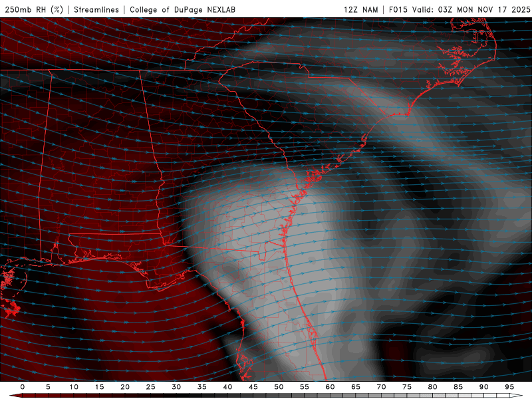This screenshot has width=532, height=399.
Task: Click the colorbar label "35"
Action: pos(202,387)
